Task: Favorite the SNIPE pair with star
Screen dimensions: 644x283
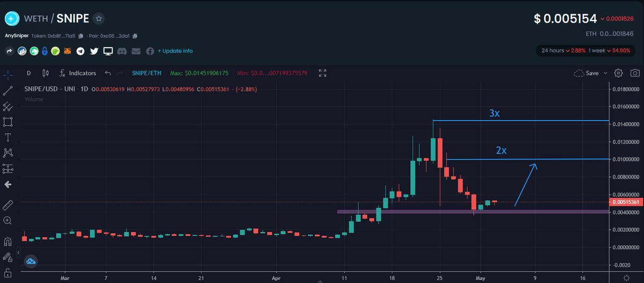Action: point(98,19)
